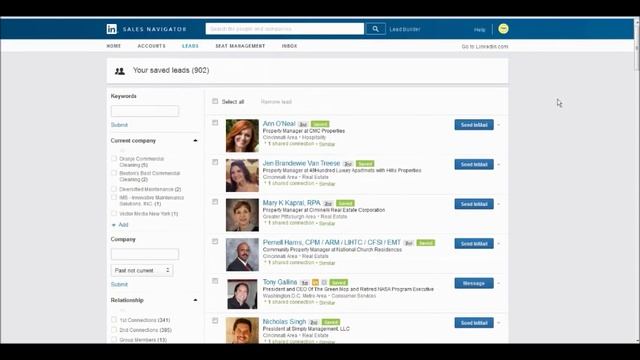
Task: Send InMail to Ann O'Neal
Action: (474, 125)
